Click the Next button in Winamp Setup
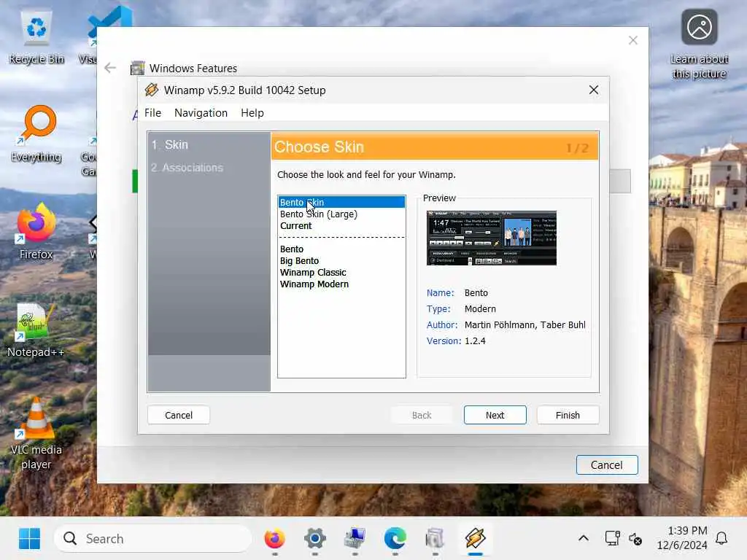 (x=495, y=415)
